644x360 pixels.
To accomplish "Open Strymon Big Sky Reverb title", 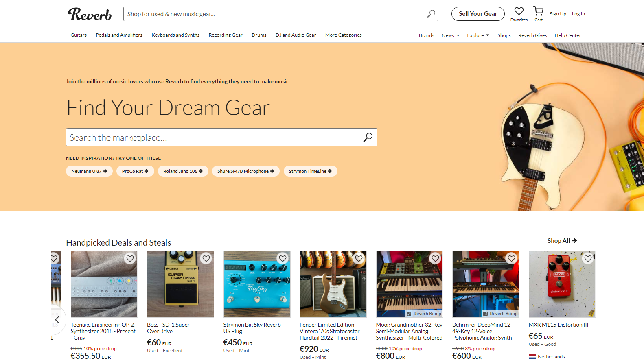I will [253, 328].
